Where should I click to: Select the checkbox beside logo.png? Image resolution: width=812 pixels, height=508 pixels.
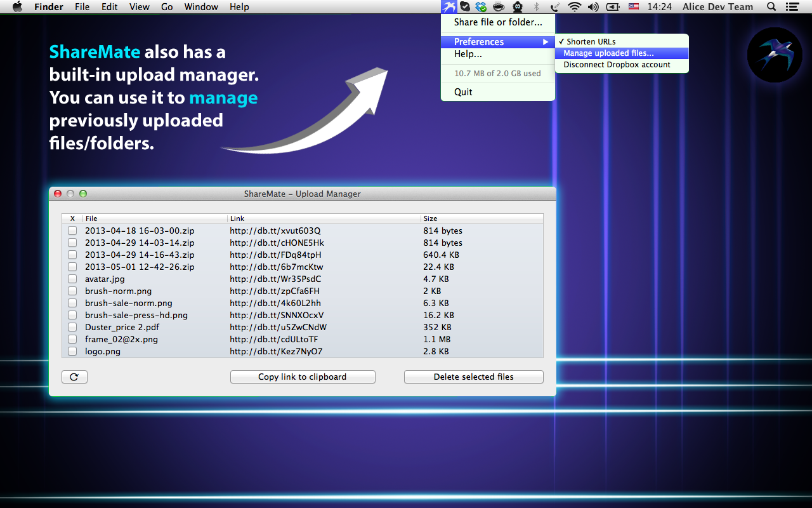pyautogui.click(x=72, y=351)
